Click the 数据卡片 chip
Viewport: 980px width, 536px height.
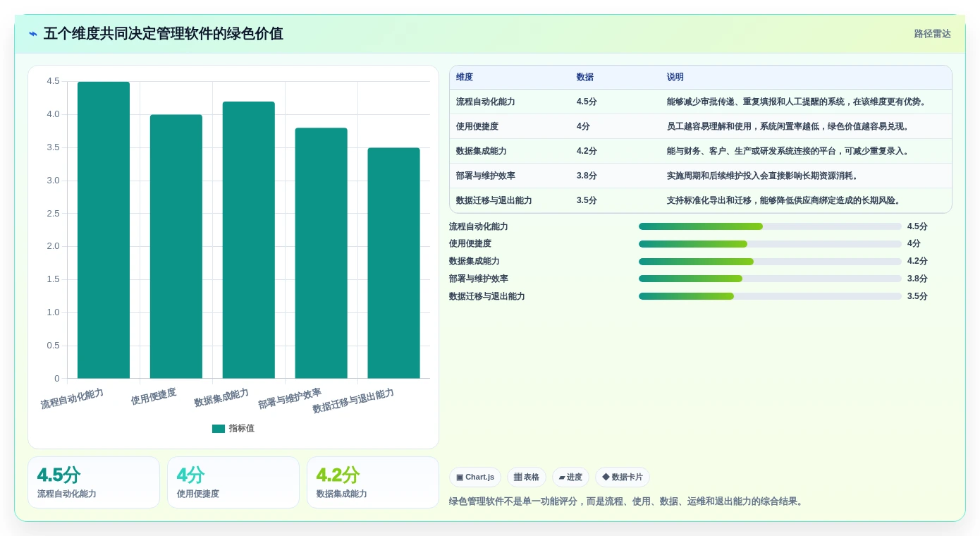(x=623, y=477)
